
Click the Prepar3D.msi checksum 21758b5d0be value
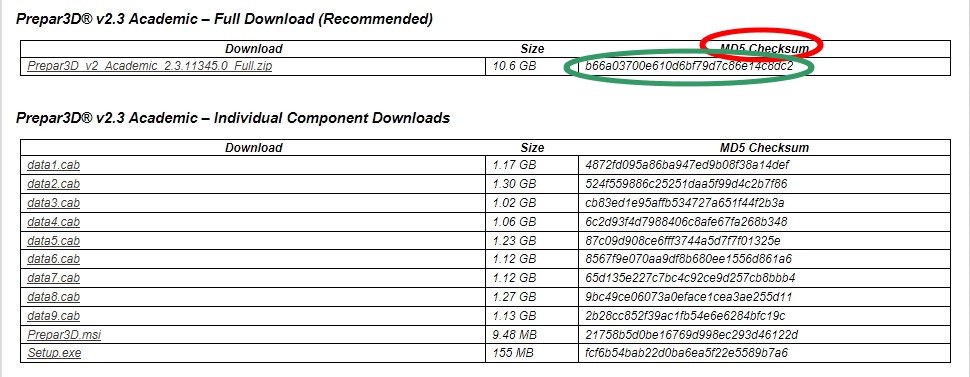coord(692,334)
